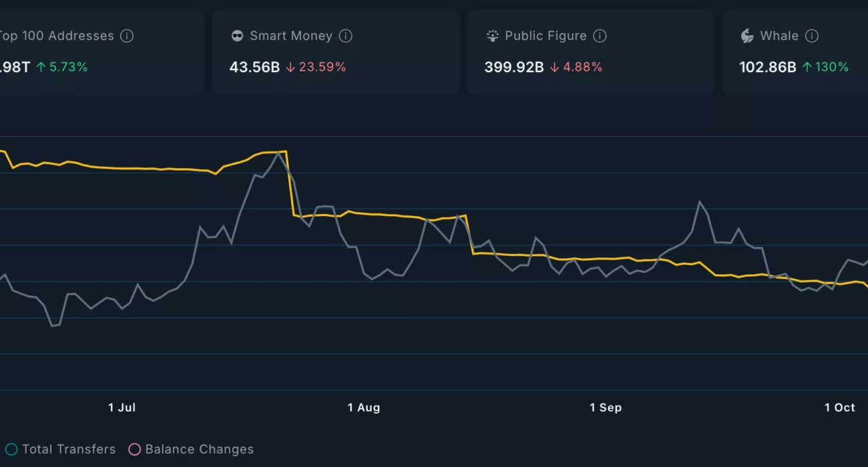This screenshot has height=467, width=868.
Task: Select the Top 100 Addresses label
Action: coord(56,36)
